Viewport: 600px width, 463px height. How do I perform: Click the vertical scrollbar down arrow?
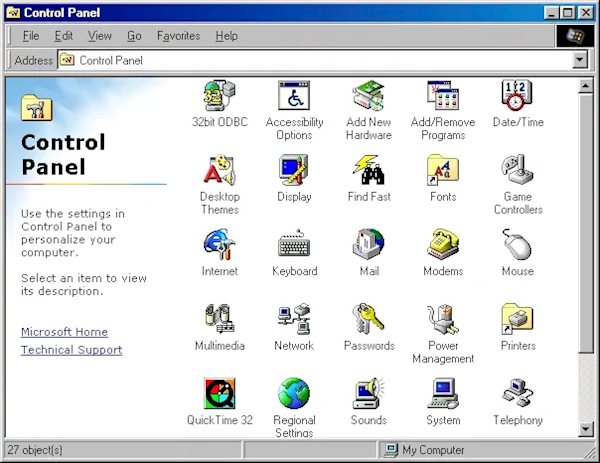[x=587, y=429]
